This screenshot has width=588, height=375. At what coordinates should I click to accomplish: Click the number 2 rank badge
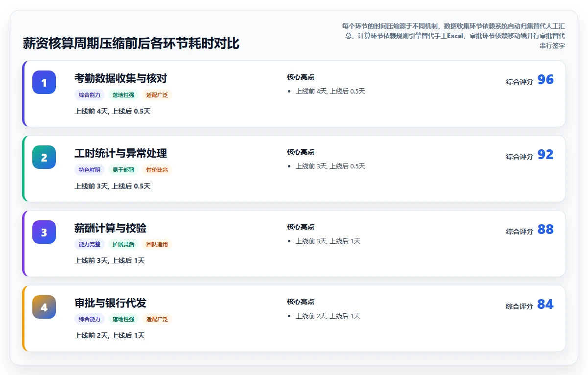click(44, 157)
